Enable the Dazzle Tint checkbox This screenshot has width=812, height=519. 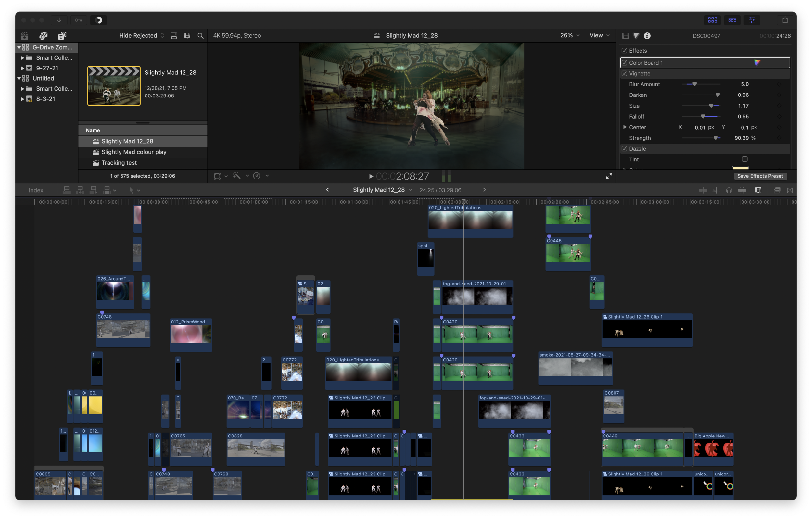point(744,159)
